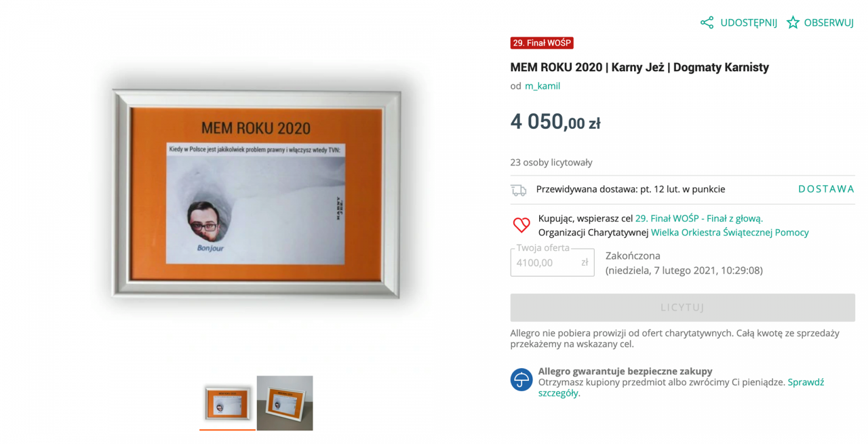The width and height of the screenshot is (868, 444).
Task: Click the Sprawdź szczegóły link
Action: 681,387
